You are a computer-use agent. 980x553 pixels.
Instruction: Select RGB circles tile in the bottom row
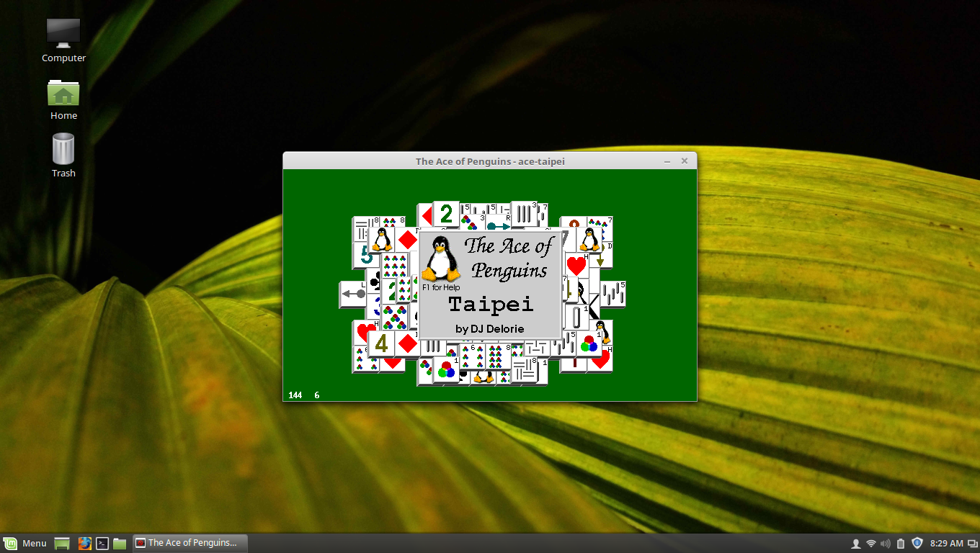pyautogui.click(x=447, y=369)
